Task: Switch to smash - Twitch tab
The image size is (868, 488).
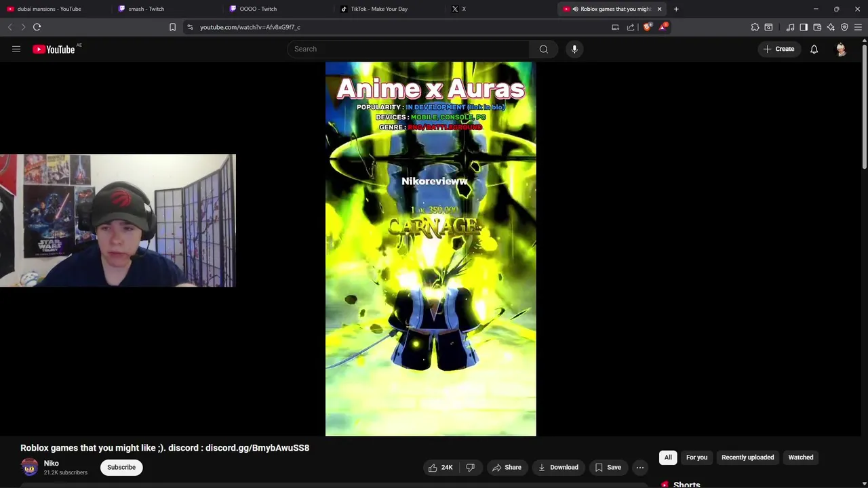Action: pos(166,9)
